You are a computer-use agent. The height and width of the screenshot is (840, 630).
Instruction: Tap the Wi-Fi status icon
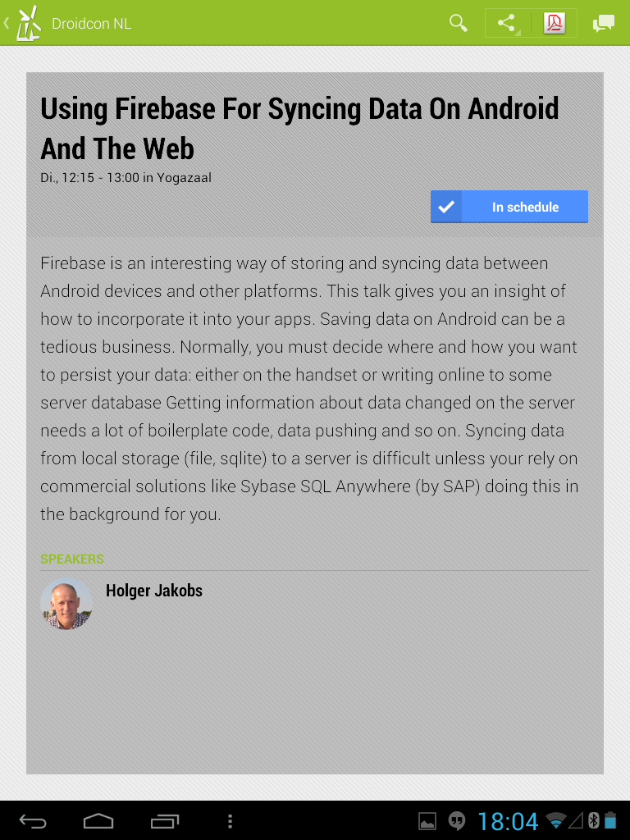tap(555, 820)
